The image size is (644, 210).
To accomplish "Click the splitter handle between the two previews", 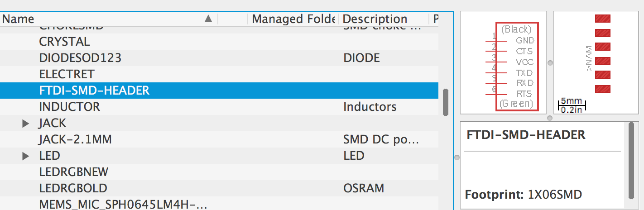I will pyautogui.click(x=550, y=63).
